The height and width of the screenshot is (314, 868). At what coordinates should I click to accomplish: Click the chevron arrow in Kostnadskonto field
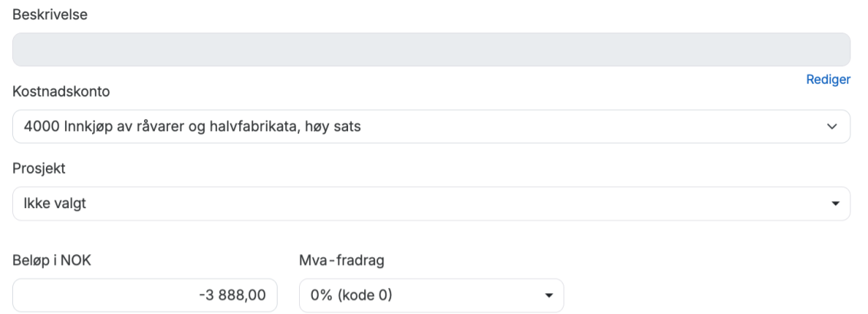(x=833, y=127)
